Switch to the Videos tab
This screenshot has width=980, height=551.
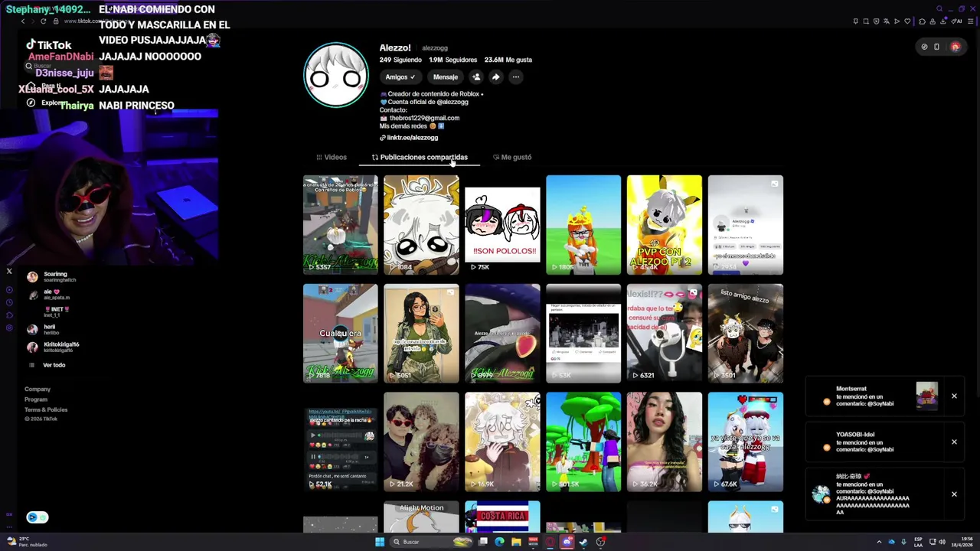pos(332,157)
